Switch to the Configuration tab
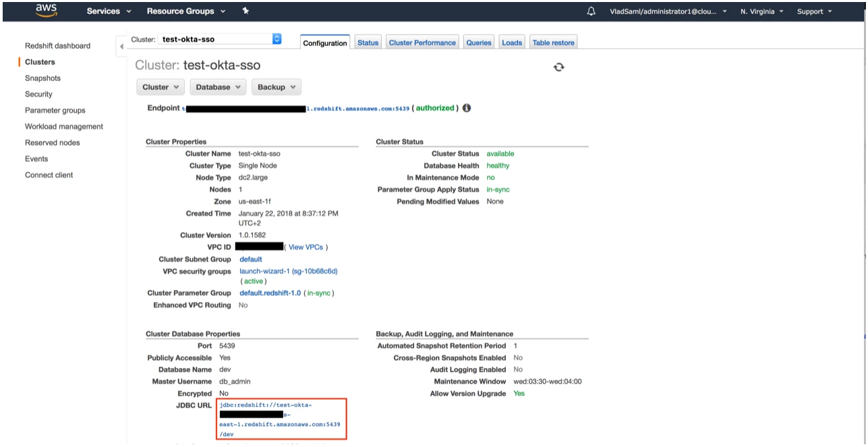This screenshot has width=868, height=447. (x=325, y=43)
